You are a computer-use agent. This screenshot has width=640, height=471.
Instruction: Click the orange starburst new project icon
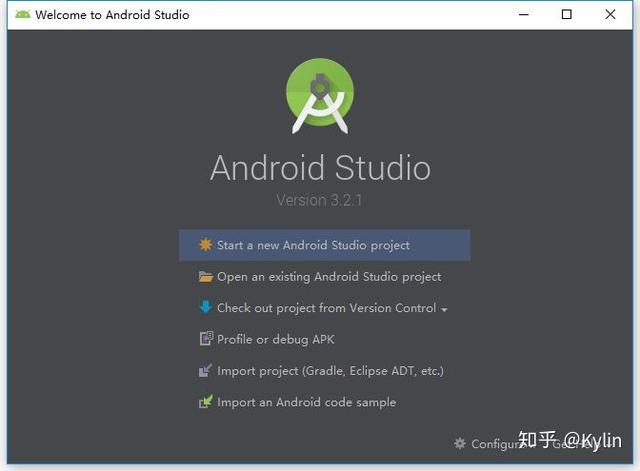[205, 244]
